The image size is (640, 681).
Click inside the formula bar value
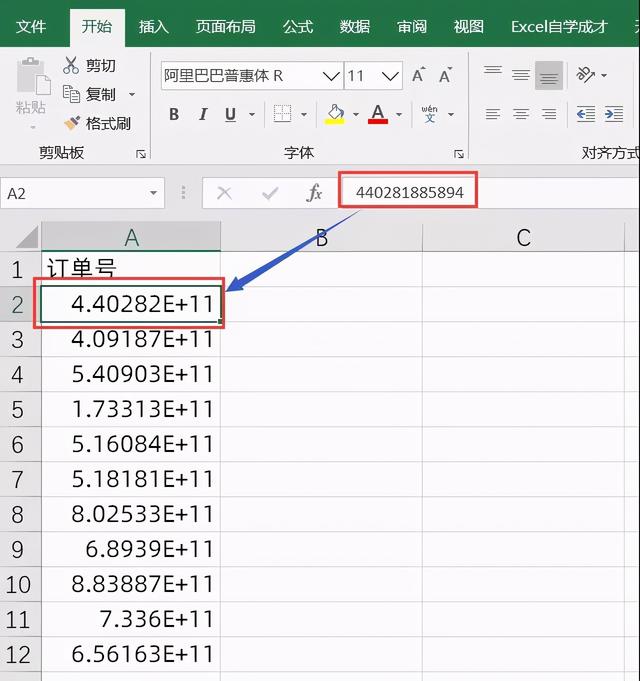[409, 192]
